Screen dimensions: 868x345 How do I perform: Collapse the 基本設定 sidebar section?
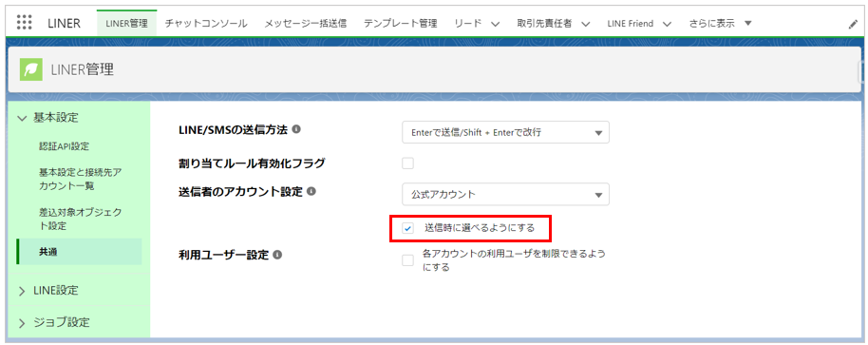click(22, 118)
